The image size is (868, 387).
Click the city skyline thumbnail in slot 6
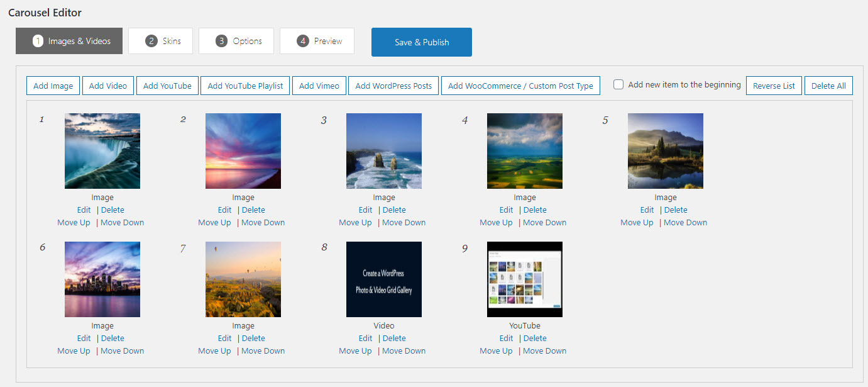click(102, 279)
